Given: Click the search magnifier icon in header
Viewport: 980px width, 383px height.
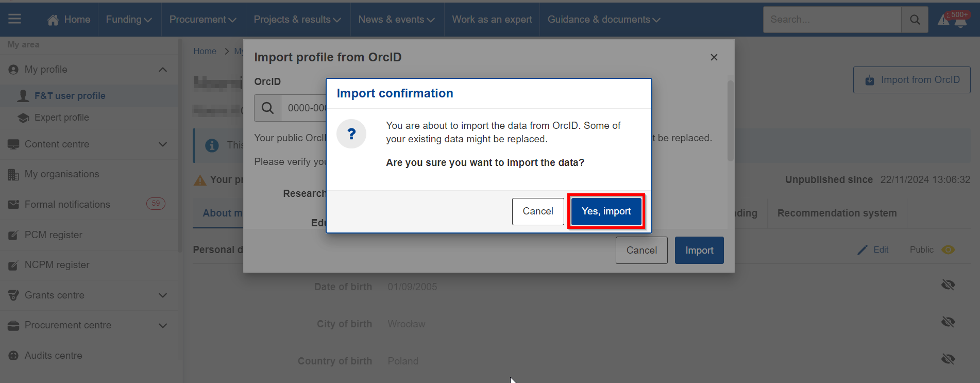Looking at the screenshot, I should pos(915,20).
